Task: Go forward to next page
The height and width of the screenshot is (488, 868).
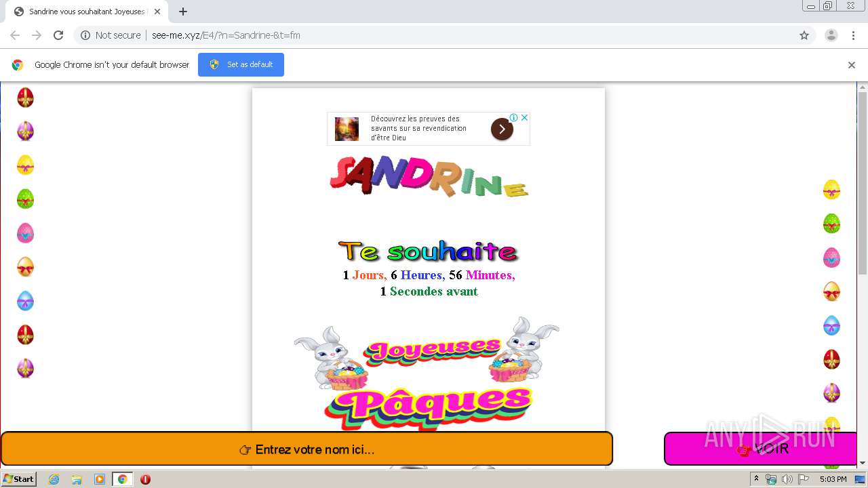Action: click(37, 35)
